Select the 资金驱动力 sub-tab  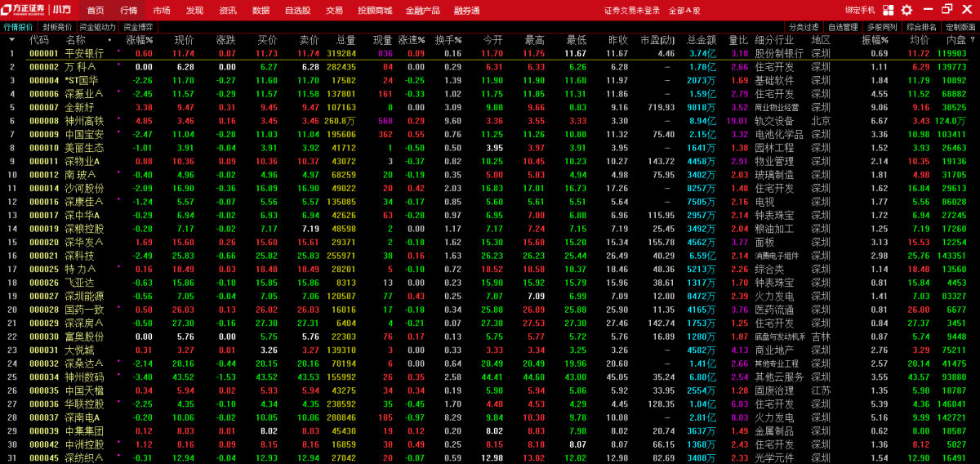click(97, 26)
